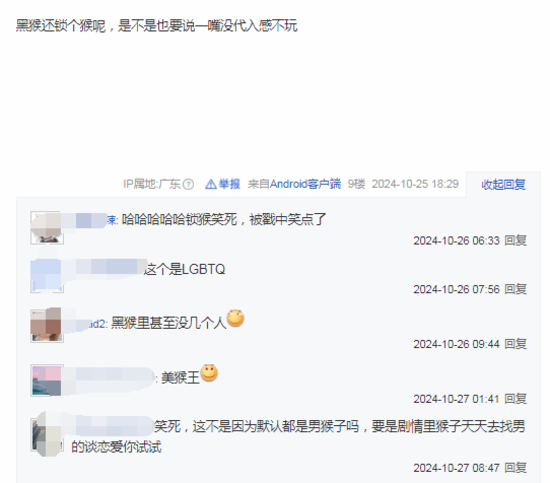Reply to the 09:44 comment
The width and height of the screenshot is (550, 483).
pyautogui.click(x=515, y=344)
